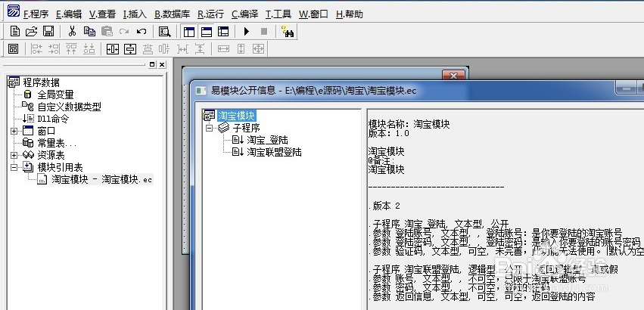Click the redo arrow icon
The image size is (644, 310).
[124, 31]
